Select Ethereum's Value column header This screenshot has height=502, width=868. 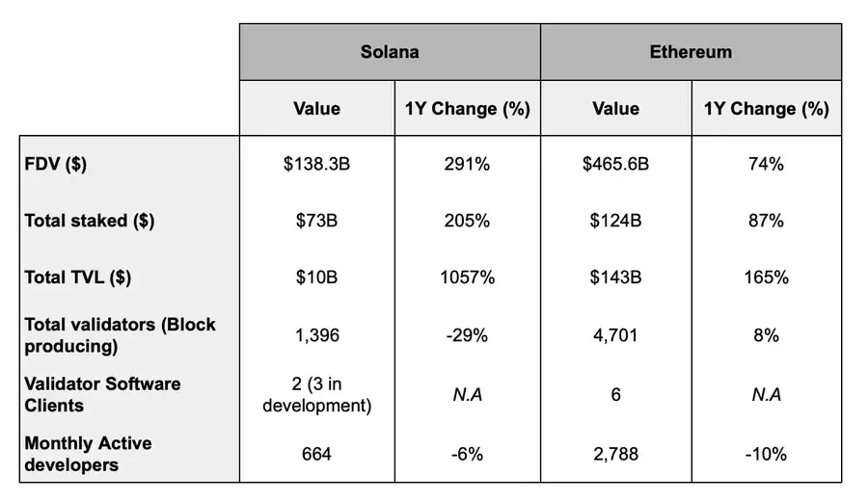[615, 109]
